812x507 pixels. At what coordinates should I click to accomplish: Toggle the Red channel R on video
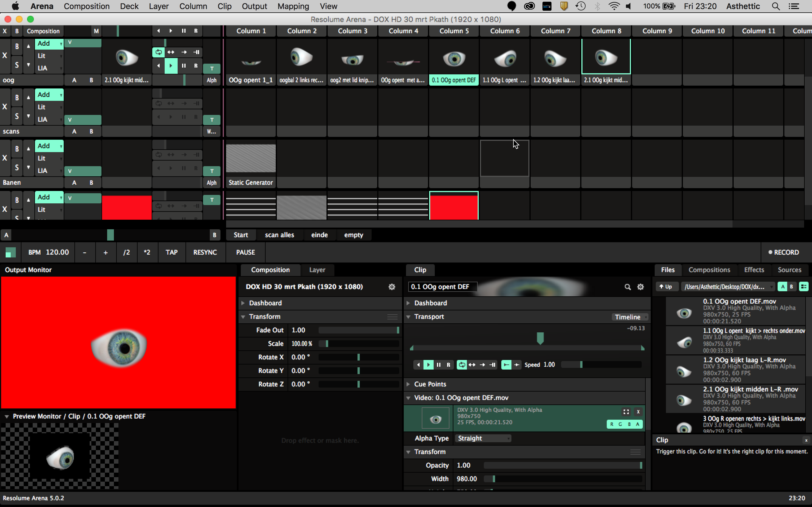tap(612, 424)
